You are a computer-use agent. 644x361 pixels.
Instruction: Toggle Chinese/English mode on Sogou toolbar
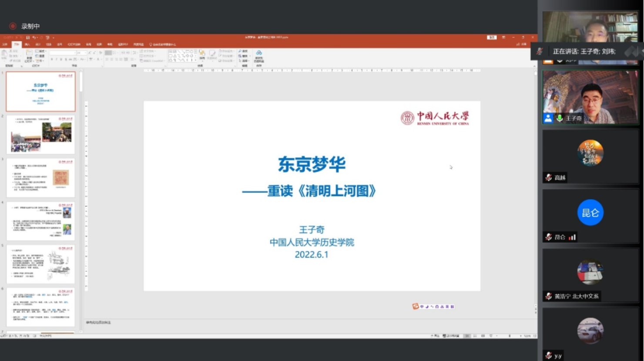tap(422, 307)
